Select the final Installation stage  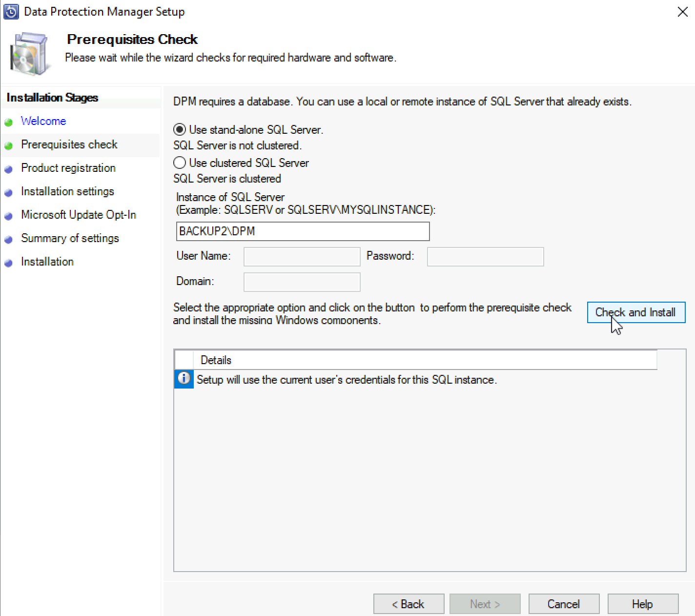(x=47, y=262)
